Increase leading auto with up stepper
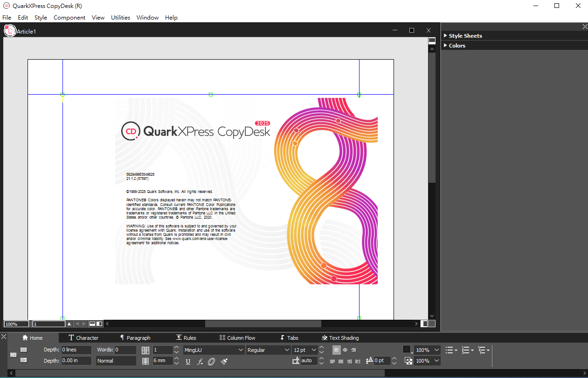The width and height of the screenshot is (588, 378). [x=321, y=358]
